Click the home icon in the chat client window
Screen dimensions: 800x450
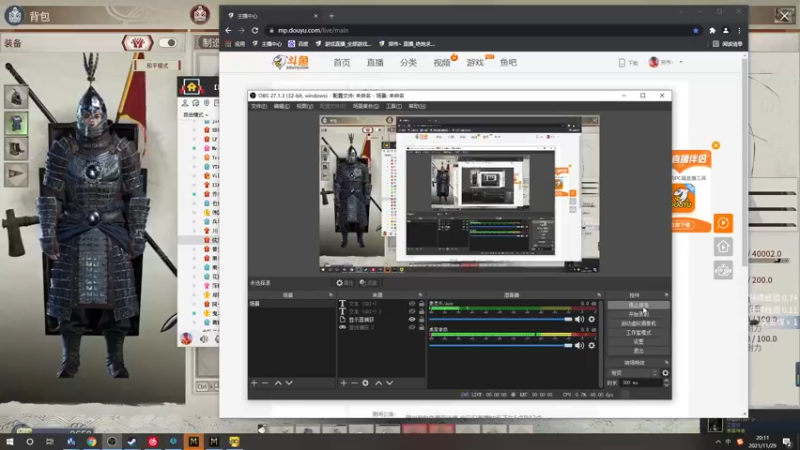pos(192,87)
